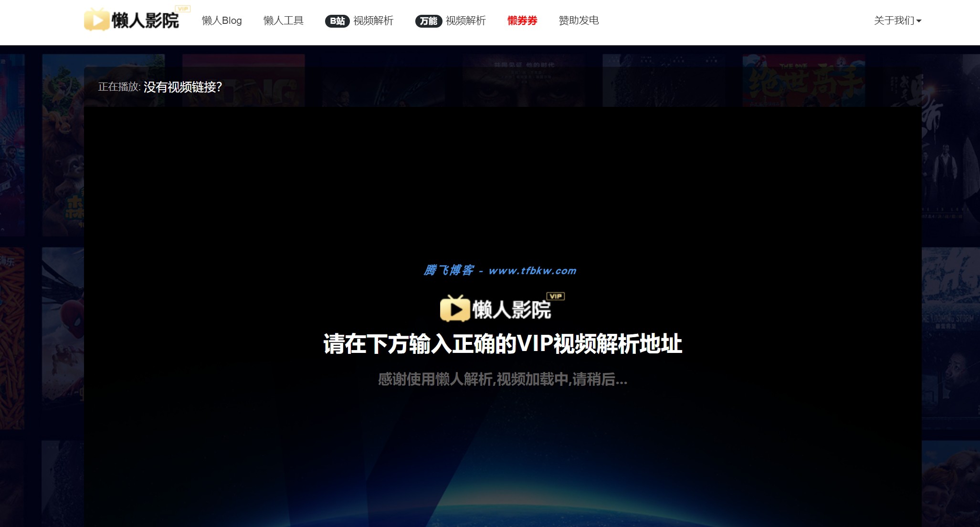980x527 pixels.
Task: Switch to the 懒人工具 menu item
Action: (x=283, y=21)
